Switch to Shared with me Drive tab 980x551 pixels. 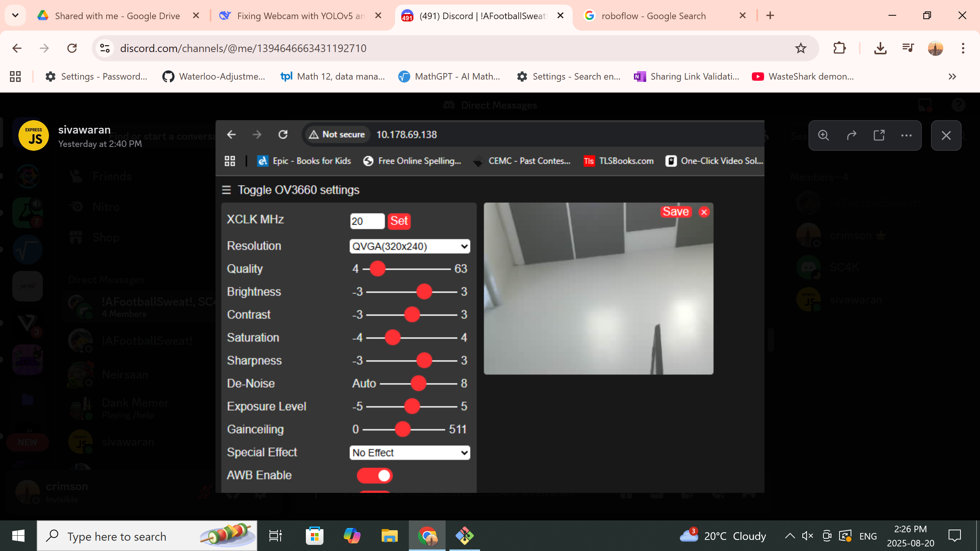(117, 16)
